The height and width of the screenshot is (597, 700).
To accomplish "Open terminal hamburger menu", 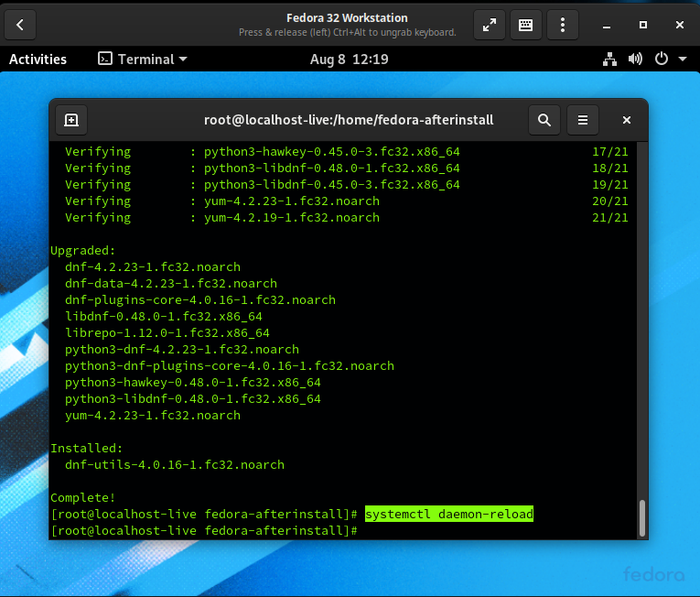I will 583,120.
